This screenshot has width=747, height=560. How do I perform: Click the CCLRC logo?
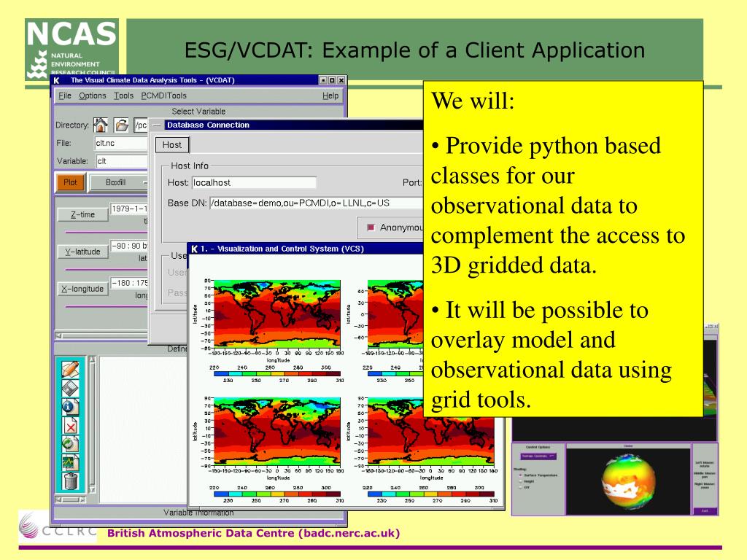coord(58,526)
